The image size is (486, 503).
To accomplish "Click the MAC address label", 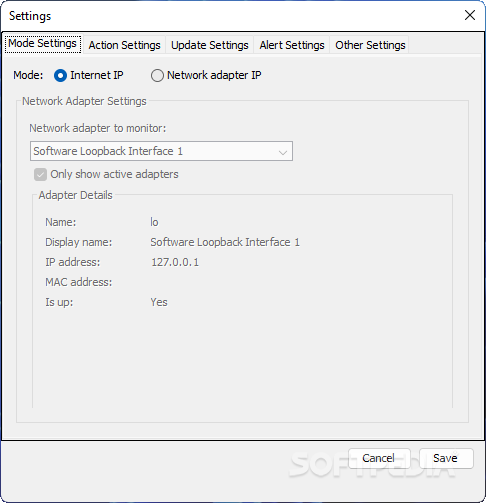I will click(x=79, y=282).
